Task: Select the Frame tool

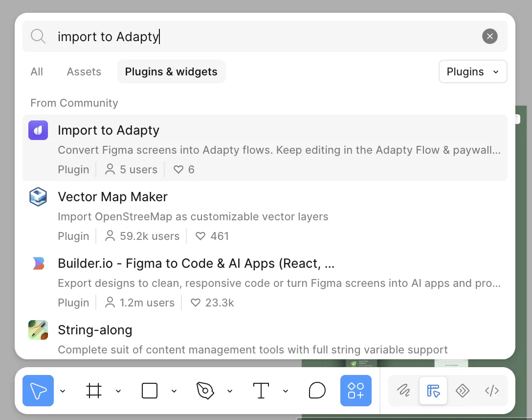Action: pos(94,391)
